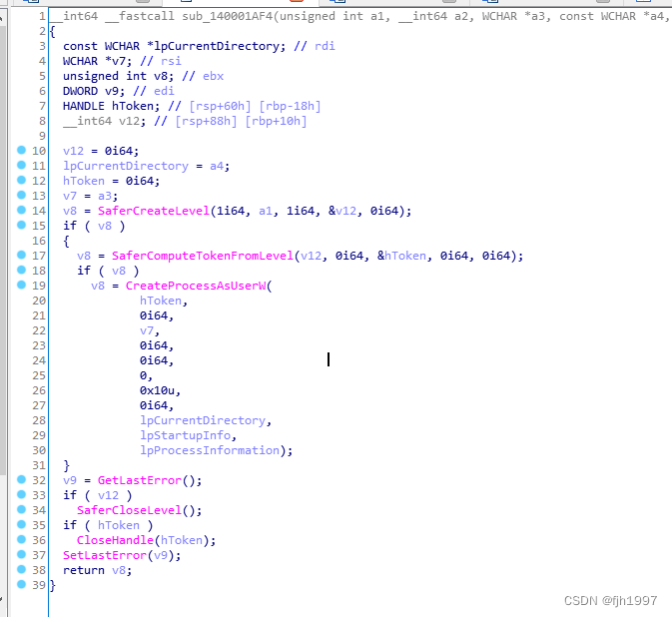Viewport: 672px width, 617px height.
Task: Toggle breakpoint dot on line 14
Action: click(x=21, y=210)
